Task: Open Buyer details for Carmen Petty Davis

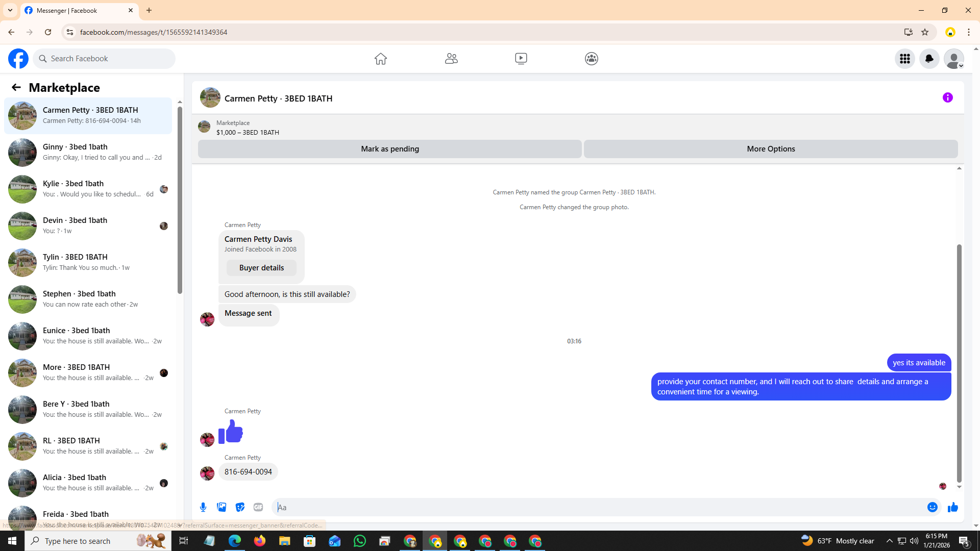Action: 261,268
